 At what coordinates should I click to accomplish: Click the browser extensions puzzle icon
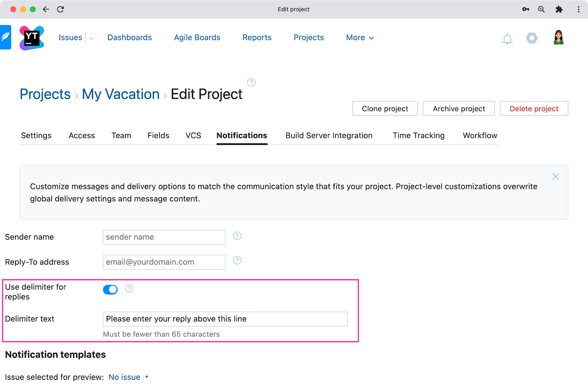pyautogui.click(x=559, y=9)
